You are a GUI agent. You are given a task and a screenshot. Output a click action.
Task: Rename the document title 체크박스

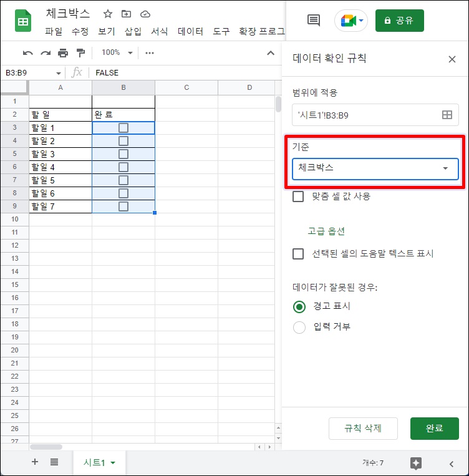[x=68, y=14]
